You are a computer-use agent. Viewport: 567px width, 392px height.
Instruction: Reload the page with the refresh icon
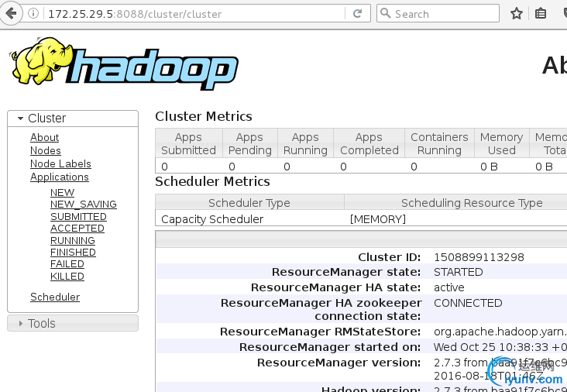pos(357,14)
